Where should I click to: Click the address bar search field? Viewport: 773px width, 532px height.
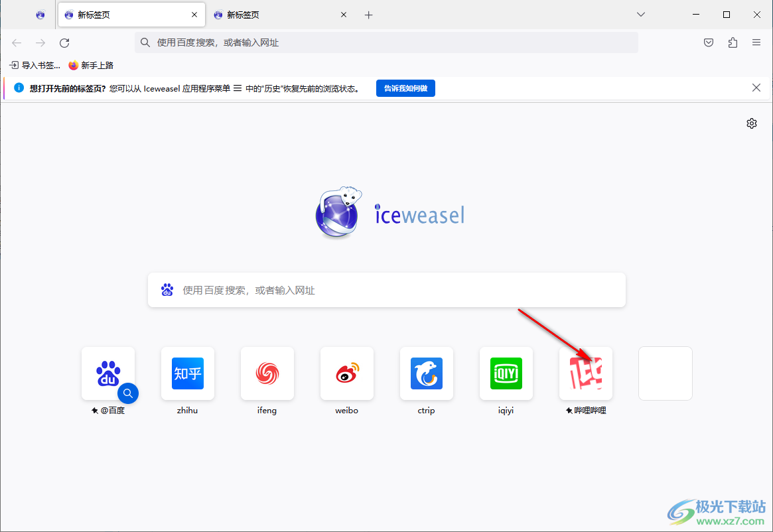(386, 42)
